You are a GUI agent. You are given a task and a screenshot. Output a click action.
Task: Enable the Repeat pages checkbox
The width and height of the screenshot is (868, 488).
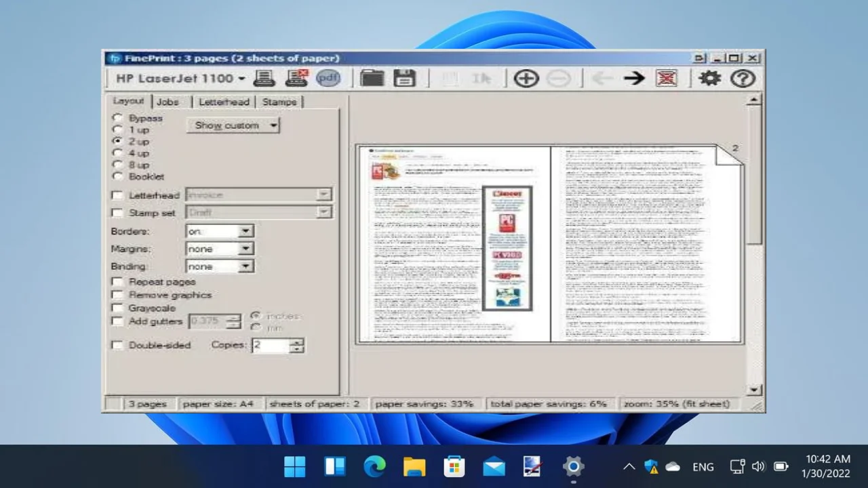118,282
